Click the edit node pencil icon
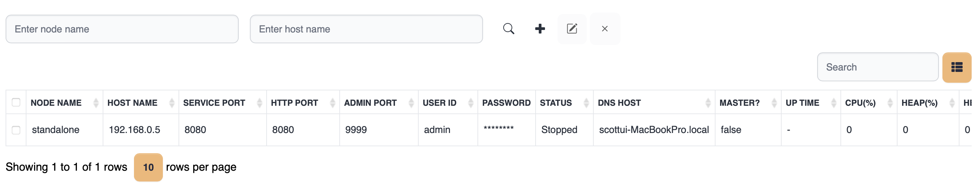Image resolution: width=980 pixels, height=185 pixels. pyautogui.click(x=572, y=29)
